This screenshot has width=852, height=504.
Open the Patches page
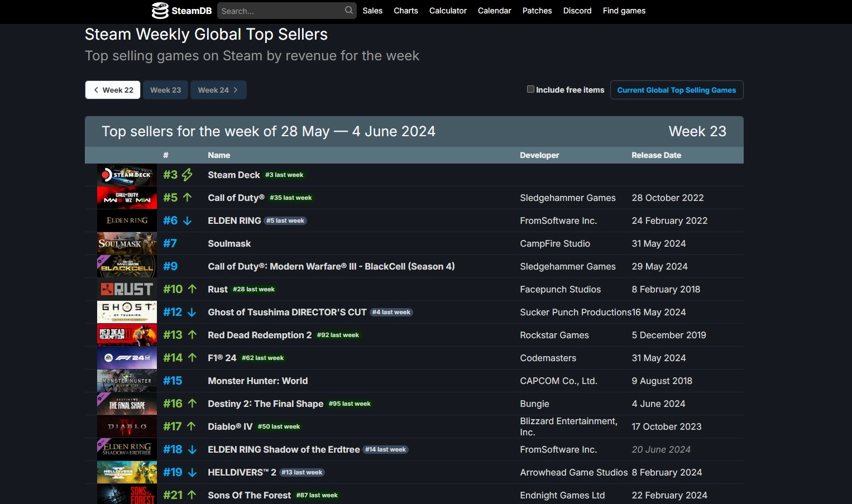(x=537, y=11)
